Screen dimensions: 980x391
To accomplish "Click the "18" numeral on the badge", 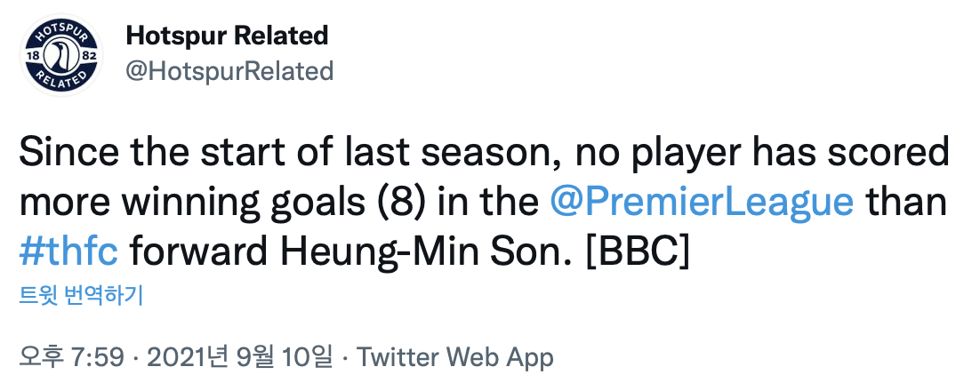I will point(34,57).
